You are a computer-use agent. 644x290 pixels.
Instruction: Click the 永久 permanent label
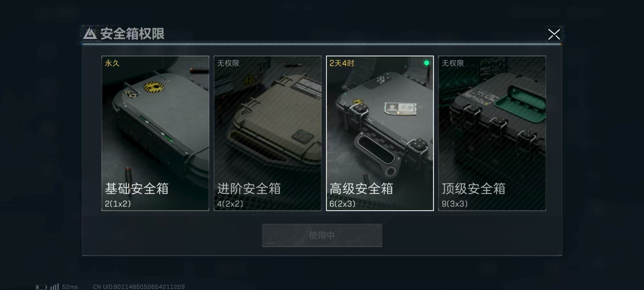click(x=112, y=63)
